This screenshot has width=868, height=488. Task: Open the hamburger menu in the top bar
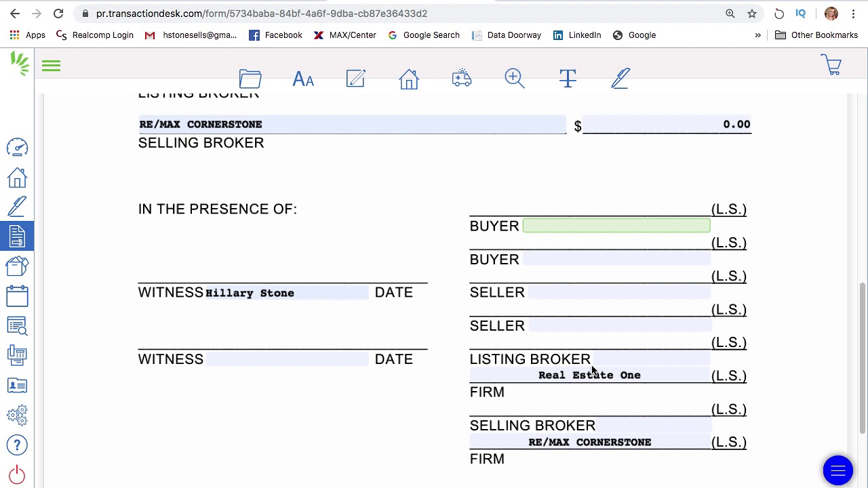coord(51,66)
